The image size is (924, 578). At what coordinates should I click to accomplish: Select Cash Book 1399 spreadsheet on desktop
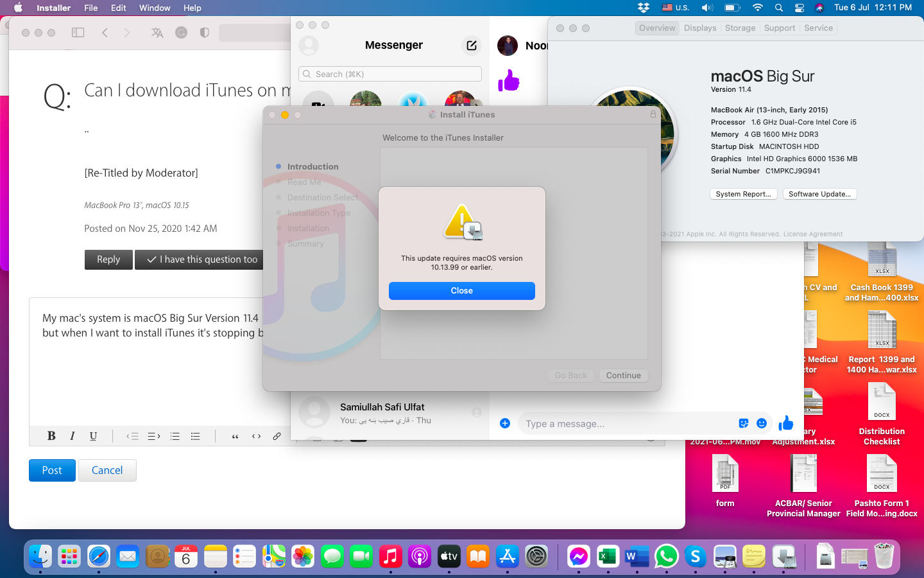click(x=882, y=271)
